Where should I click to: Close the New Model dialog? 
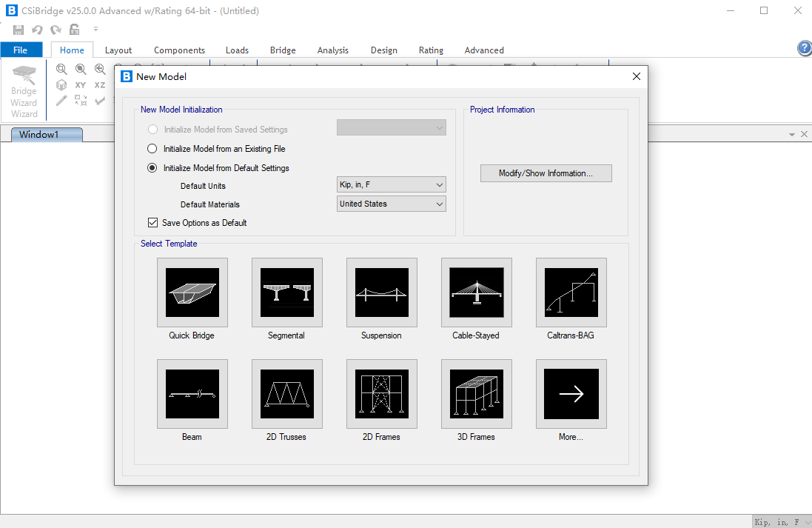637,77
